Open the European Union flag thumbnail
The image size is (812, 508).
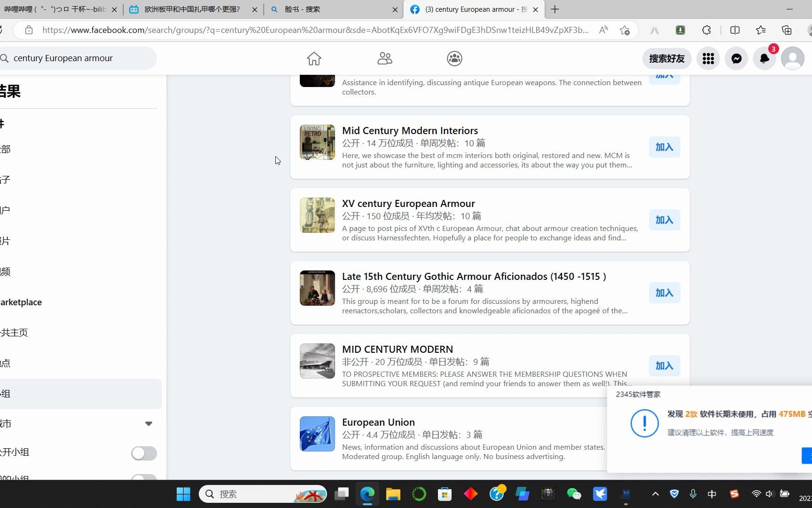(317, 434)
